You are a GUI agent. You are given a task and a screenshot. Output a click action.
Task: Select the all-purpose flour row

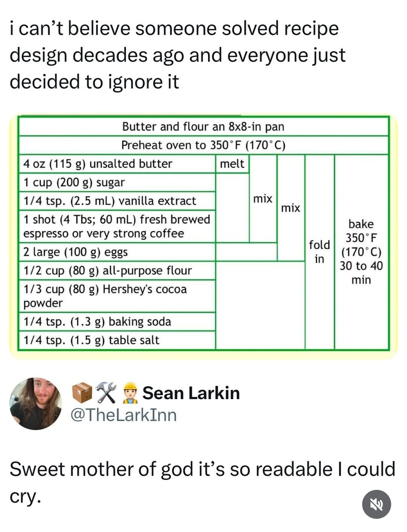[x=117, y=270]
